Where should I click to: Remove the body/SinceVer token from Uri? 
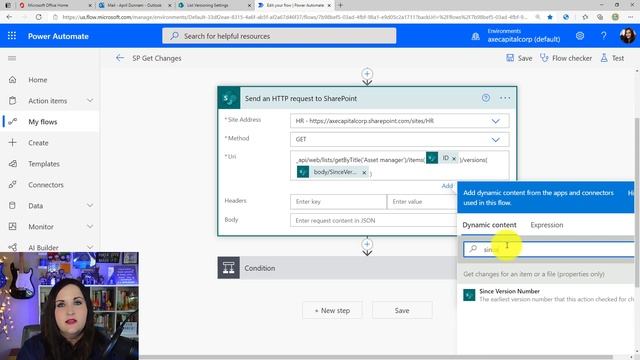[x=364, y=173]
